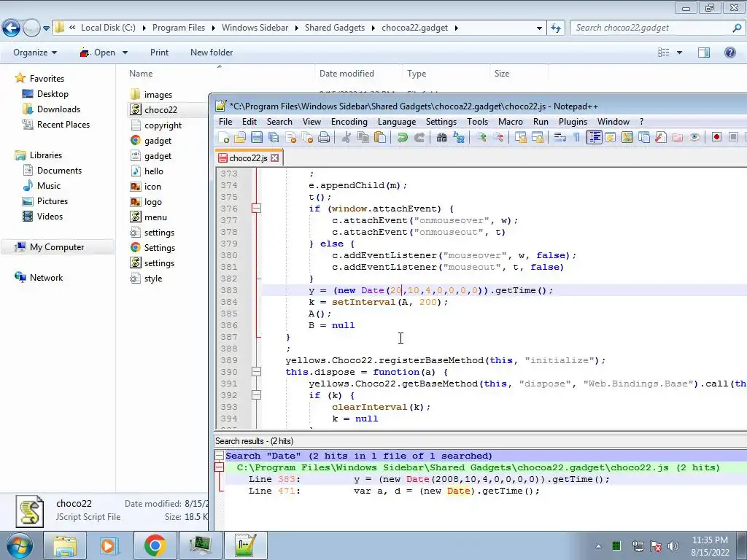The height and width of the screenshot is (560, 747).
Task: Toggle Document Map panel icon
Action: click(x=627, y=138)
